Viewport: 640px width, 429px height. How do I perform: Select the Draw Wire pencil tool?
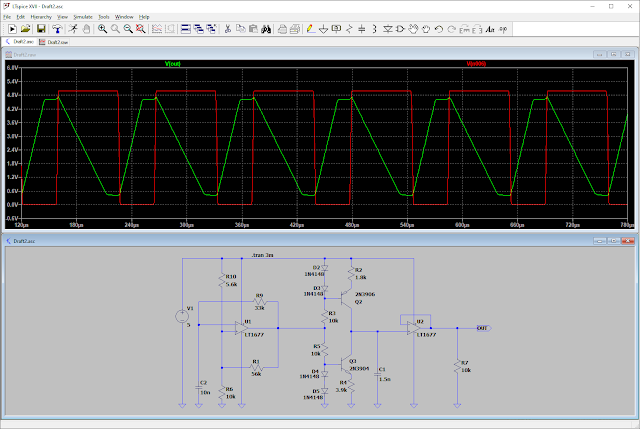(x=310, y=29)
